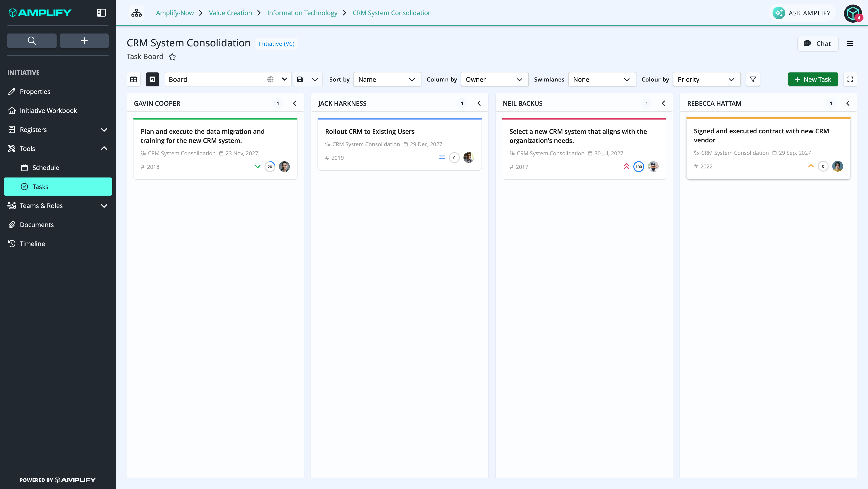Click the sidebar plus add button
This screenshot has height=489, width=868.
click(x=84, y=41)
